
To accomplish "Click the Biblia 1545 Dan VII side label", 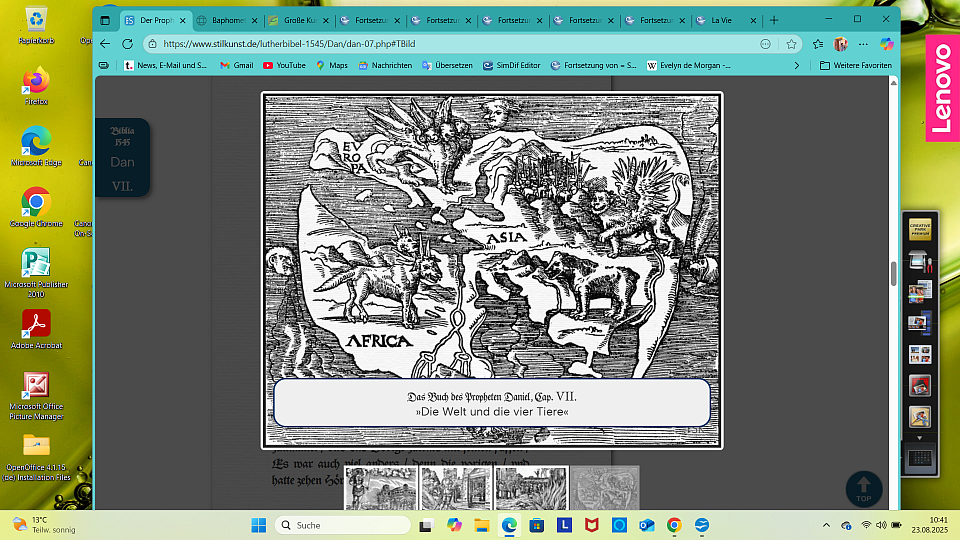I will click(x=122, y=157).
